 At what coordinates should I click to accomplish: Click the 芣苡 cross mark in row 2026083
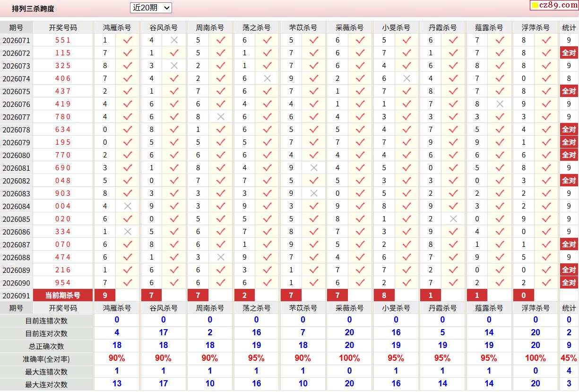pos(313,193)
